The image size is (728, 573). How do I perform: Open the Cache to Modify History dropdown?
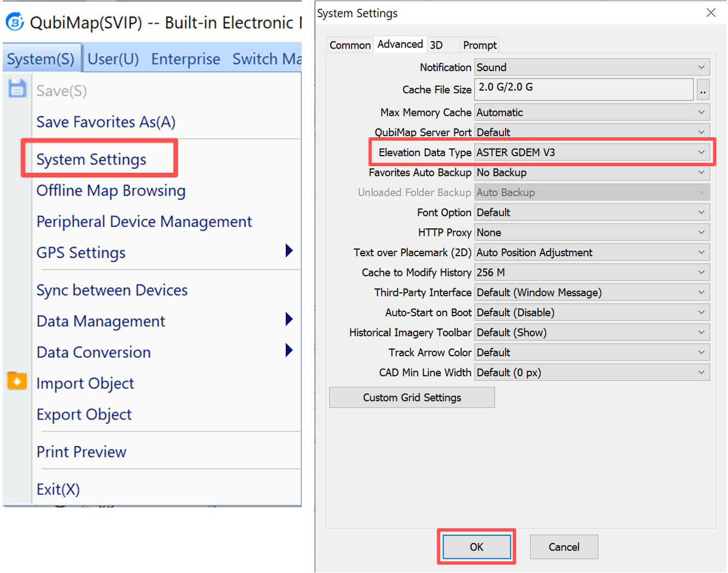click(592, 273)
